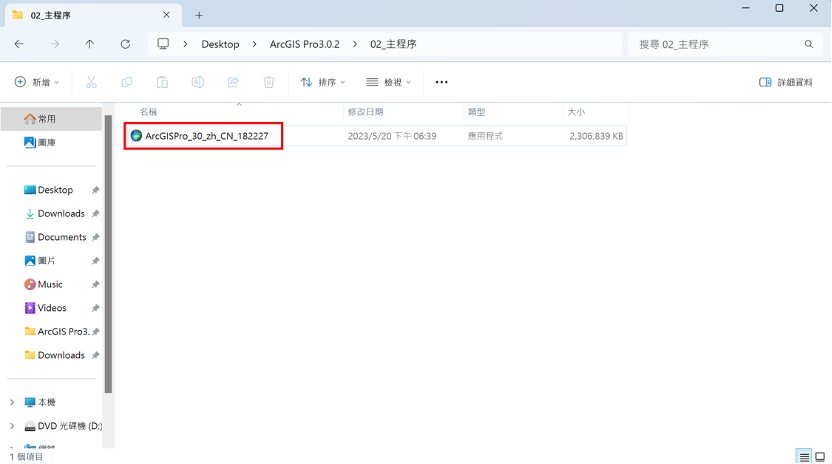The width and height of the screenshot is (832, 464).
Task: Open a new tab with plus button
Action: (199, 15)
